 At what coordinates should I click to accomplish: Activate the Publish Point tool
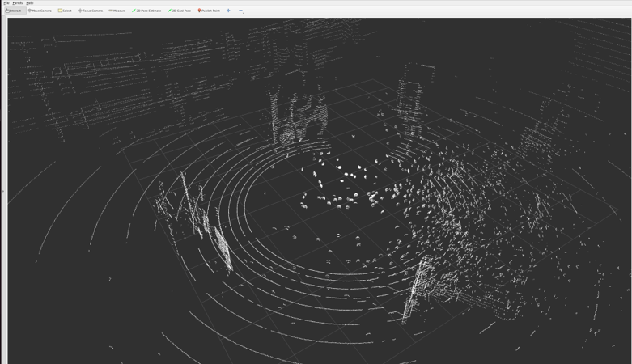(209, 11)
